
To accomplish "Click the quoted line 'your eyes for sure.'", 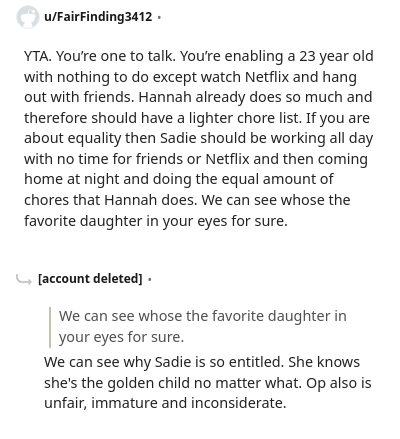I will click(x=121, y=337).
